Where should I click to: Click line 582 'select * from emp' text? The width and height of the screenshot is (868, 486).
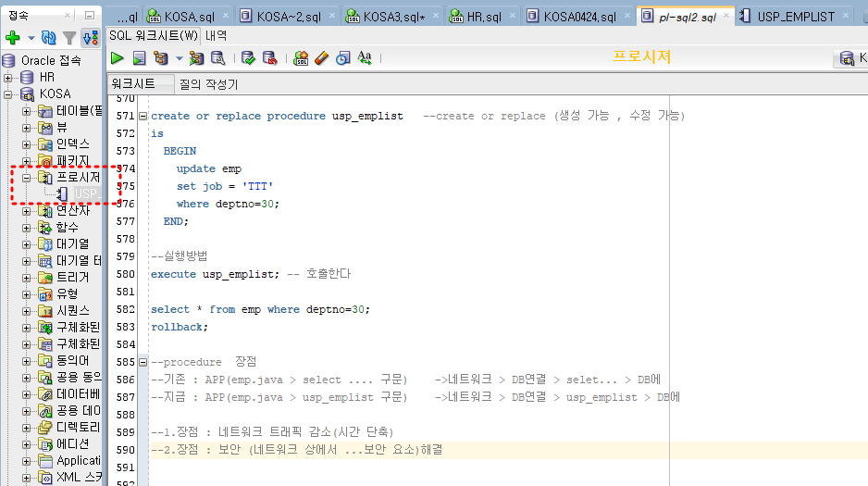pos(206,309)
